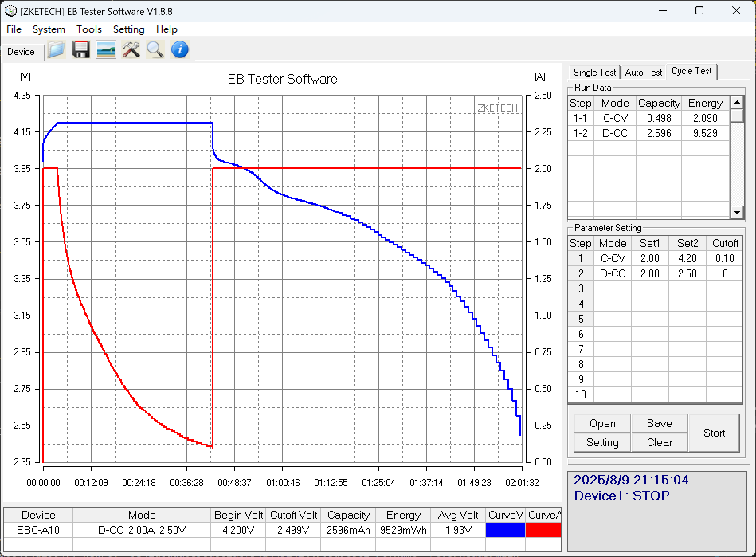Click the Clear button

pos(660,443)
